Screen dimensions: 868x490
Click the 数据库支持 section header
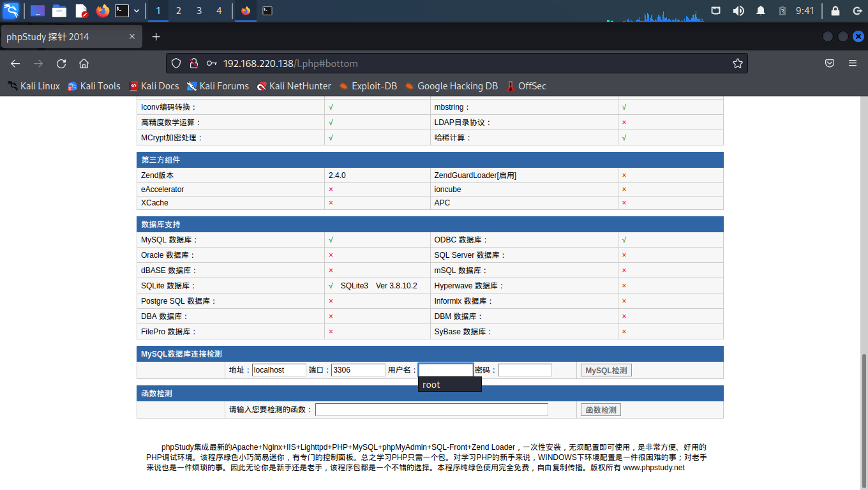(x=430, y=225)
